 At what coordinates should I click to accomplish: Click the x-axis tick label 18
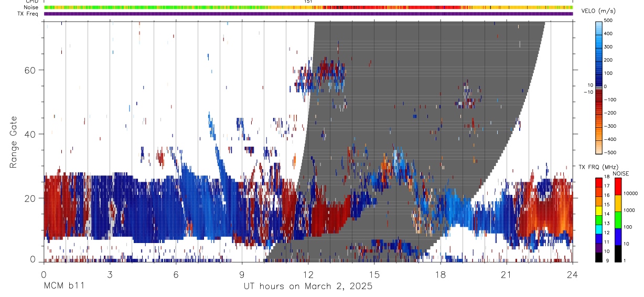(440, 274)
